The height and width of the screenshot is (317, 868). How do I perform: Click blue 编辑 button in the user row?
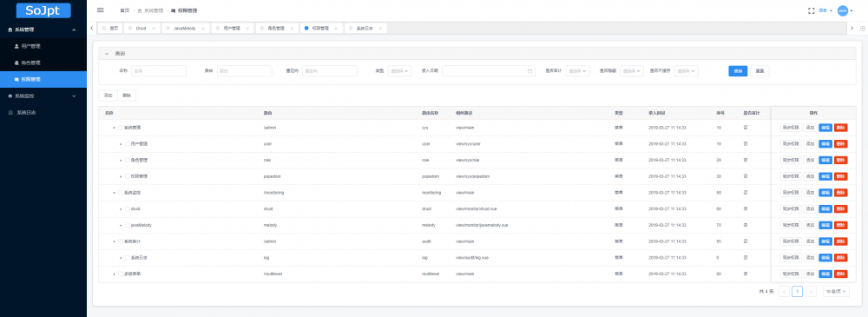point(825,143)
